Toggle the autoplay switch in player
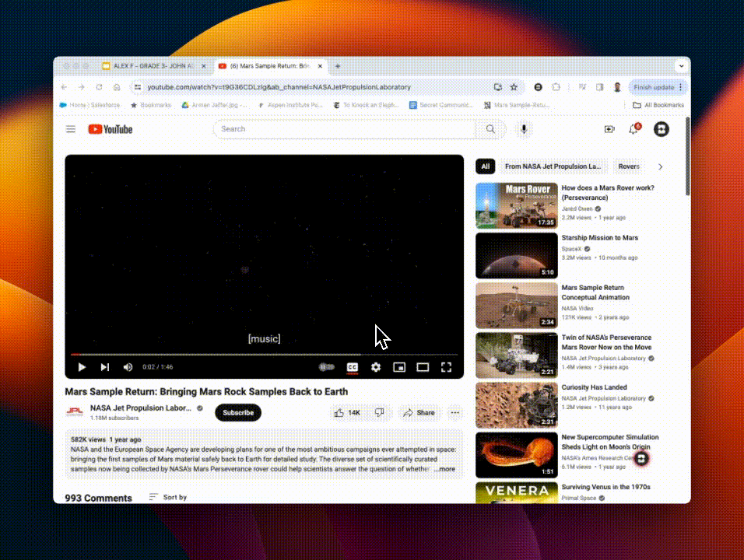 pos(327,367)
